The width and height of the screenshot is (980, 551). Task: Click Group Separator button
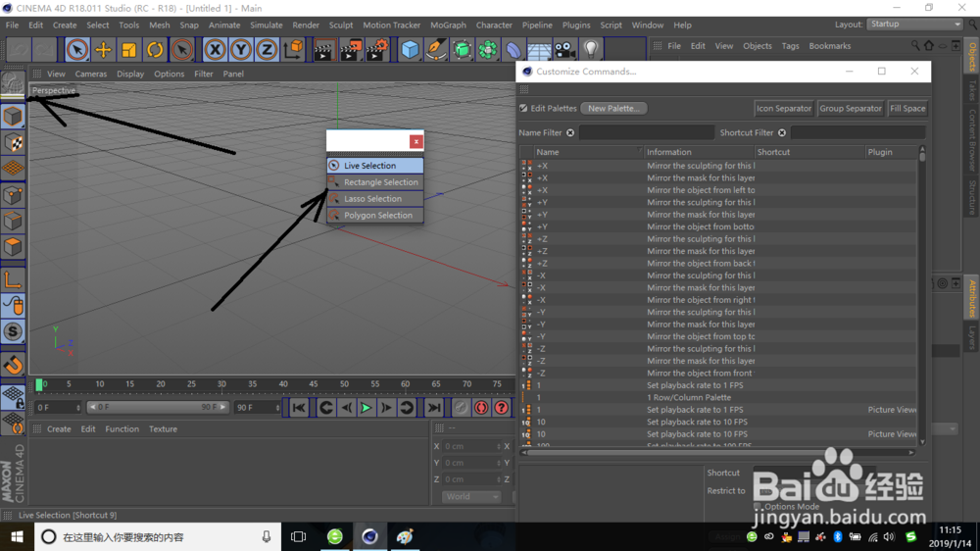tap(850, 108)
